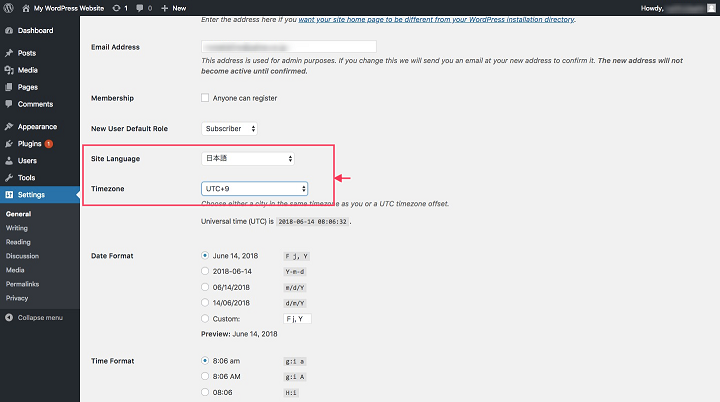The image size is (720, 402).
Task: Open the WordPress logo menu
Action: point(8,8)
